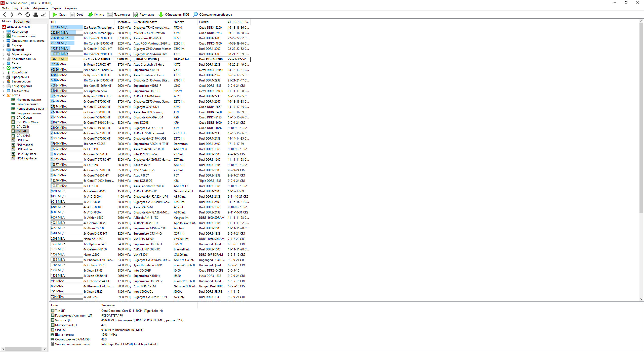Open the FP64 Ray-Trace benchmark
644x352 pixels.
pyautogui.click(x=26, y=158)
